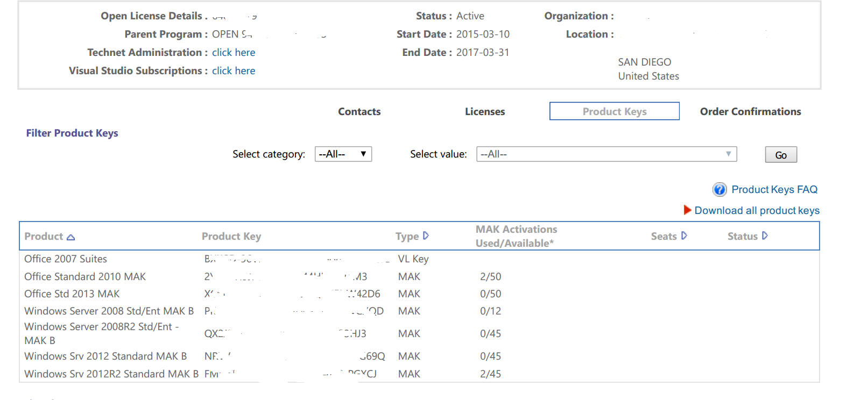Click the product key ending 42D6

292,294
